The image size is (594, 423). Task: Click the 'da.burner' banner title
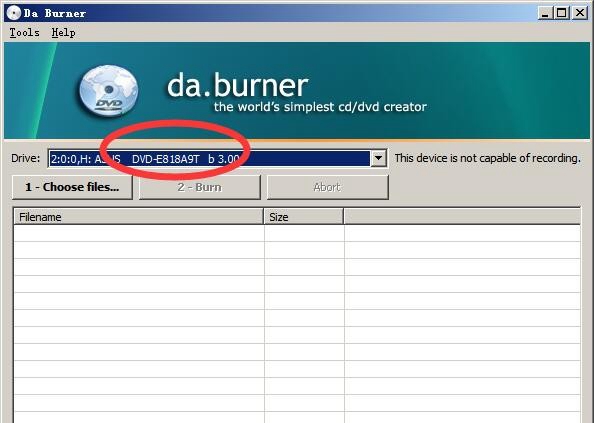click(238, 85)
